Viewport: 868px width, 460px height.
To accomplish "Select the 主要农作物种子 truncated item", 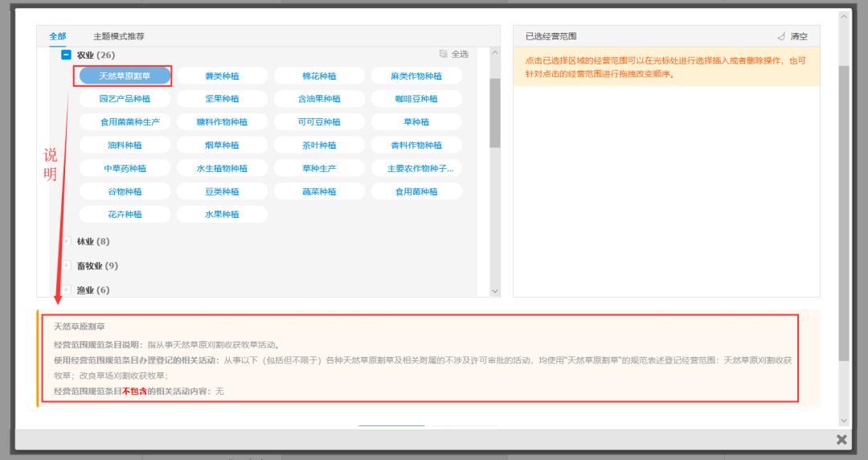I will [416, 168].
